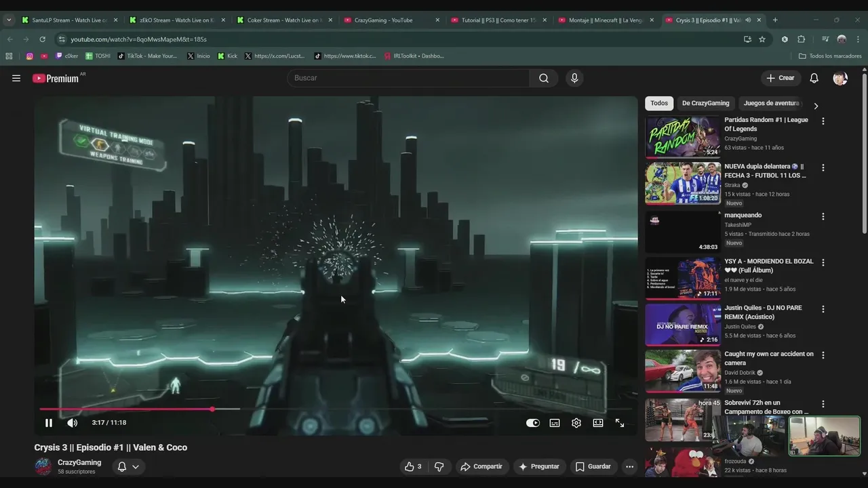Viewport: 868px width, 488px height.
Task: Open a new browser tab
Action: pyautogui.click(x=775, y=20)
